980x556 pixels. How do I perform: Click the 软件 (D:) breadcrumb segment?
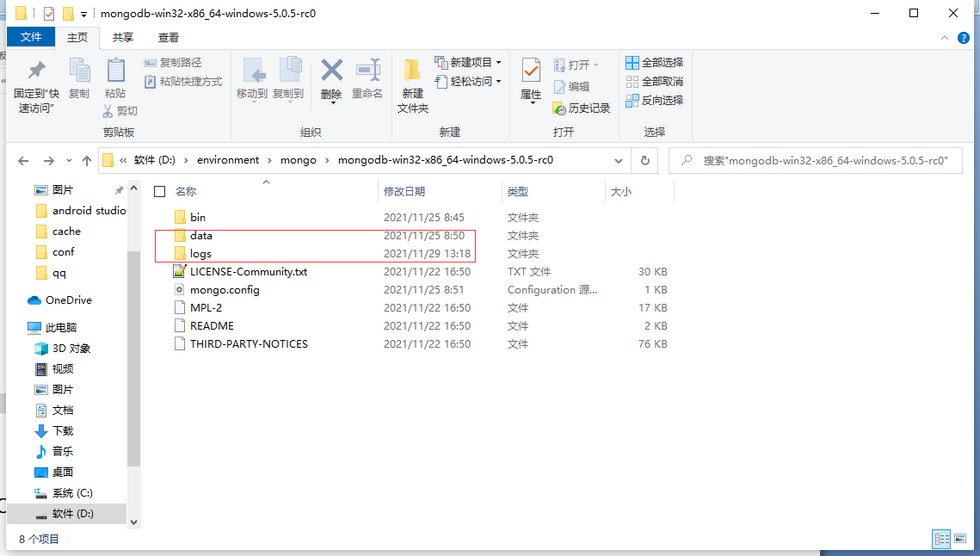[x=154, y=160]
